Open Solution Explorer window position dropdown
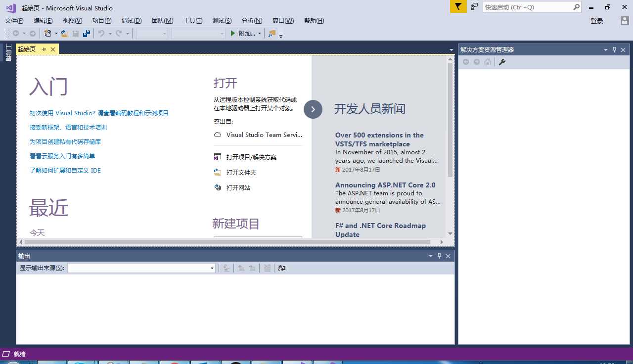Screen dimensions: 633x364 click(606, 50)
